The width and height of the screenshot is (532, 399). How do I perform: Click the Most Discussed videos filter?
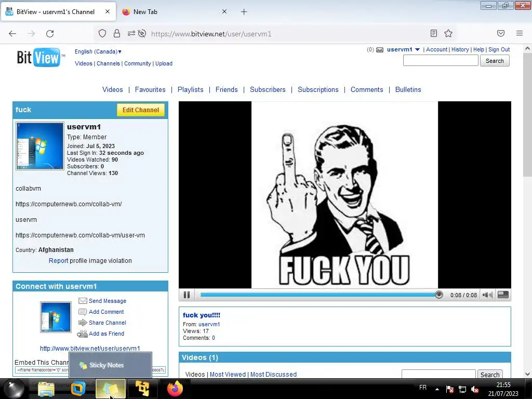[x=273, y=374]
